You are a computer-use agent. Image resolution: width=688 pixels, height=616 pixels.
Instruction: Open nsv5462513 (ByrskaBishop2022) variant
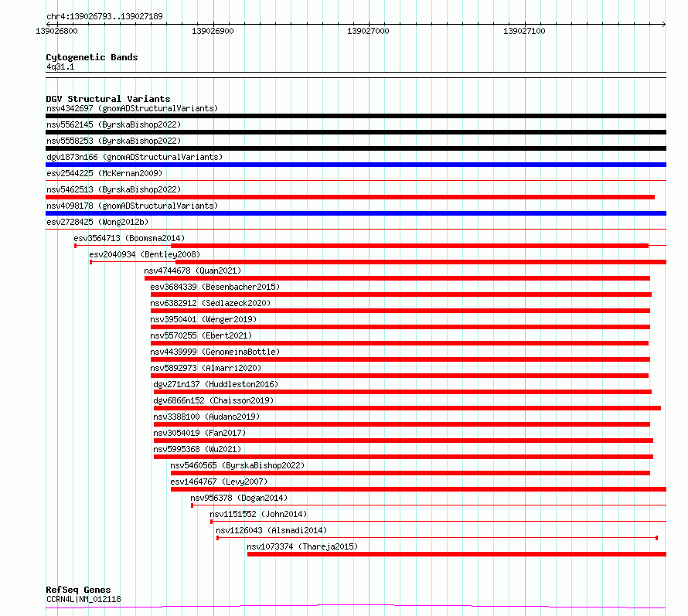point(114,189)
